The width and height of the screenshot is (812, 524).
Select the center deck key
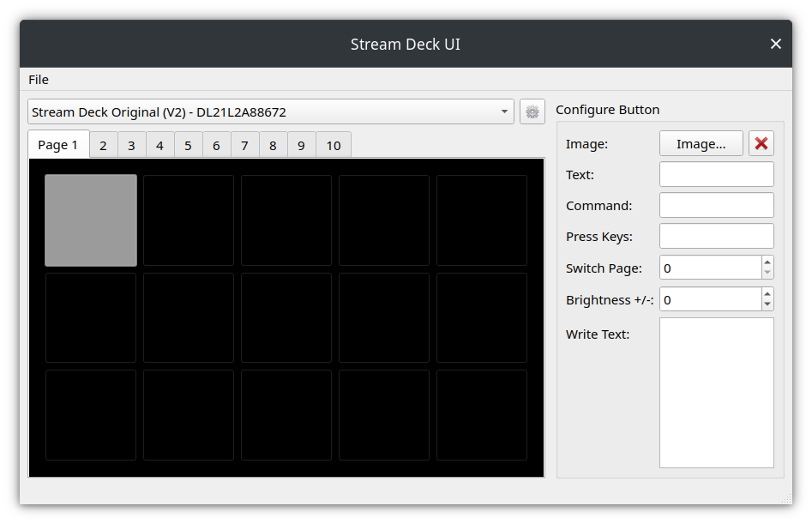pyautogui.click(x=286, y=317)
